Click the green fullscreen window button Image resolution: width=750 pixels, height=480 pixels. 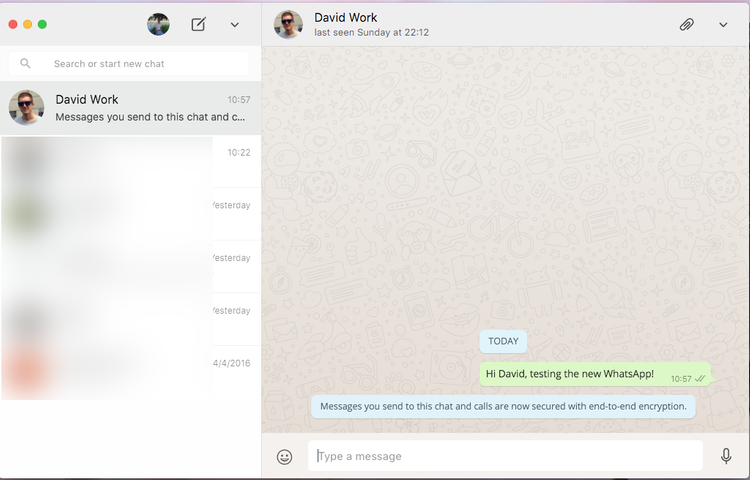[42, 24]
